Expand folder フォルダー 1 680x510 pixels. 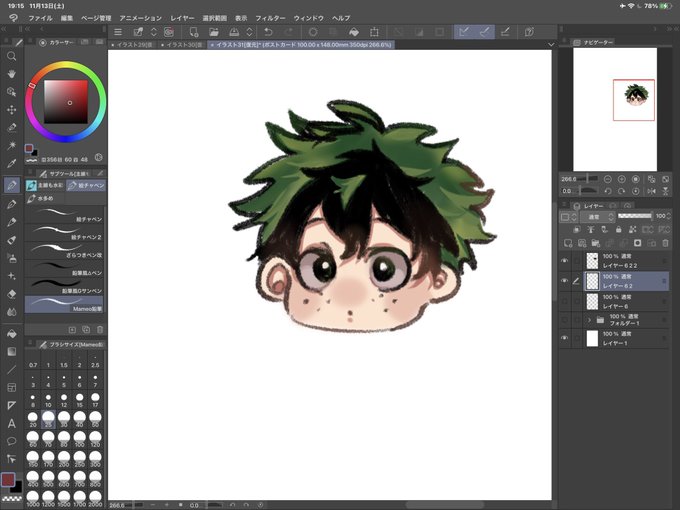click(x=589, y=320)
